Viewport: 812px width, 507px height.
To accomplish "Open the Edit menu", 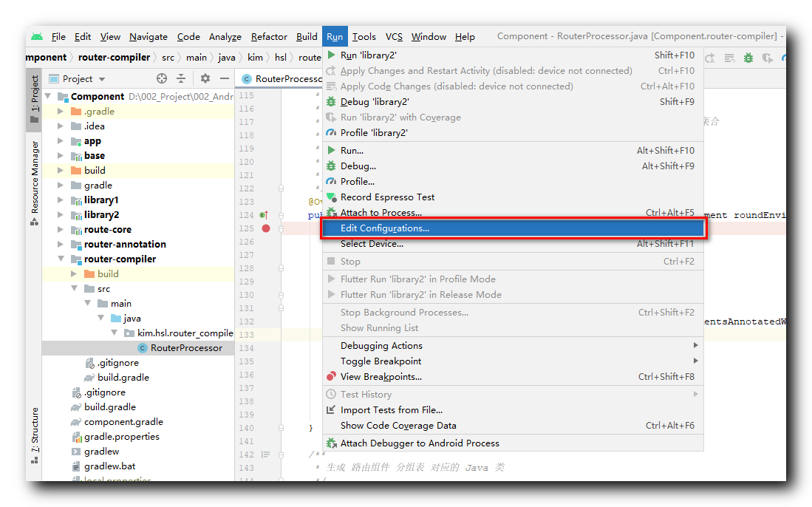I will [82, 37].
